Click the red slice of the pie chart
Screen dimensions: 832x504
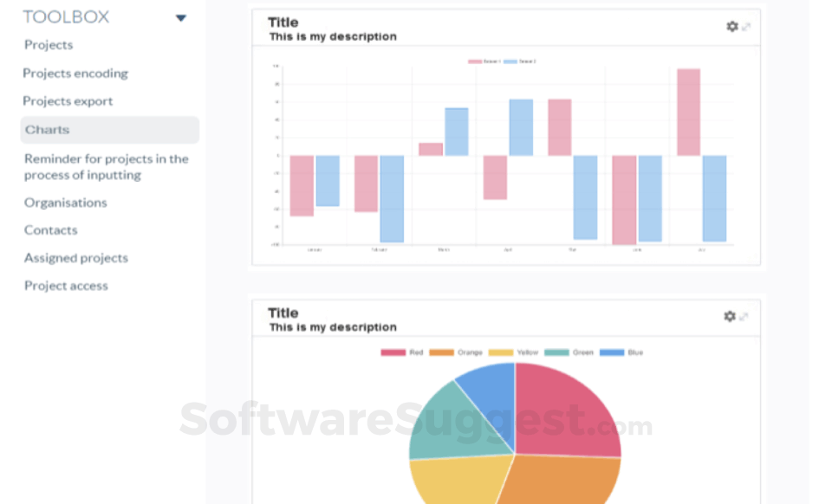coord(562,413)
